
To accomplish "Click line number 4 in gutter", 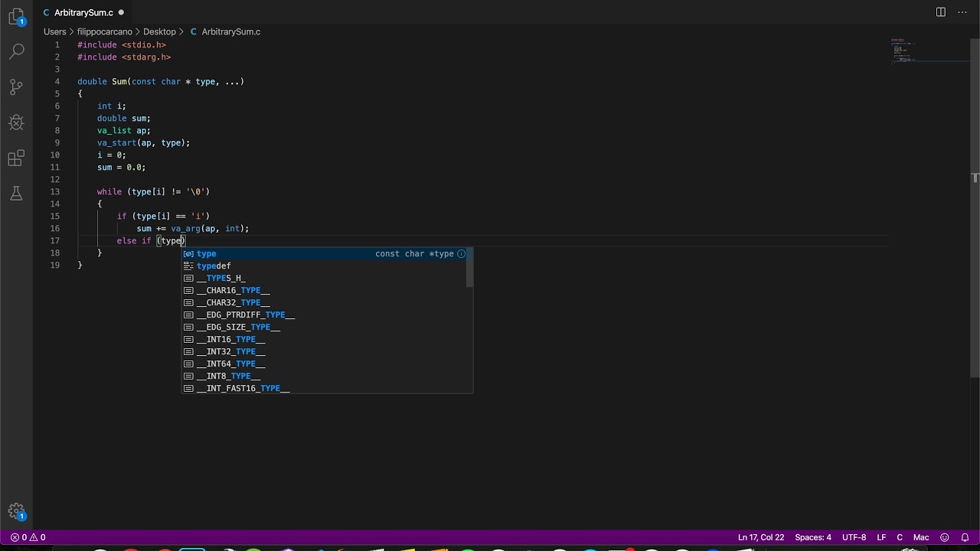I will tap(57, 81).
